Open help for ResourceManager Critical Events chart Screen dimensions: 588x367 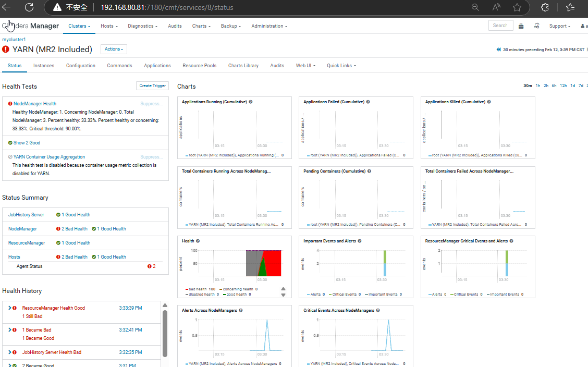[511, 241]
